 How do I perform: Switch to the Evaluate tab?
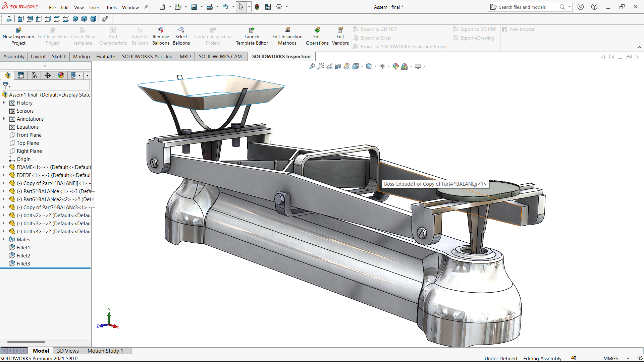click(106, 56)
